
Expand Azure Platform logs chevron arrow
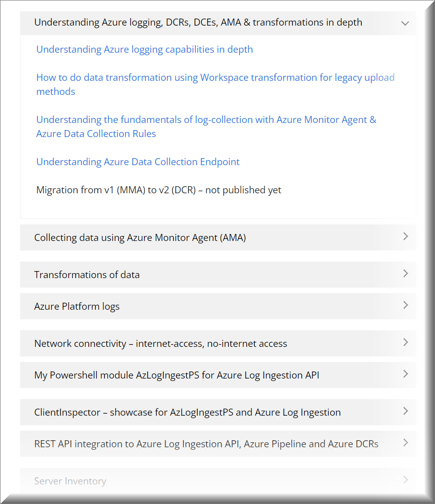click(405, 305)
